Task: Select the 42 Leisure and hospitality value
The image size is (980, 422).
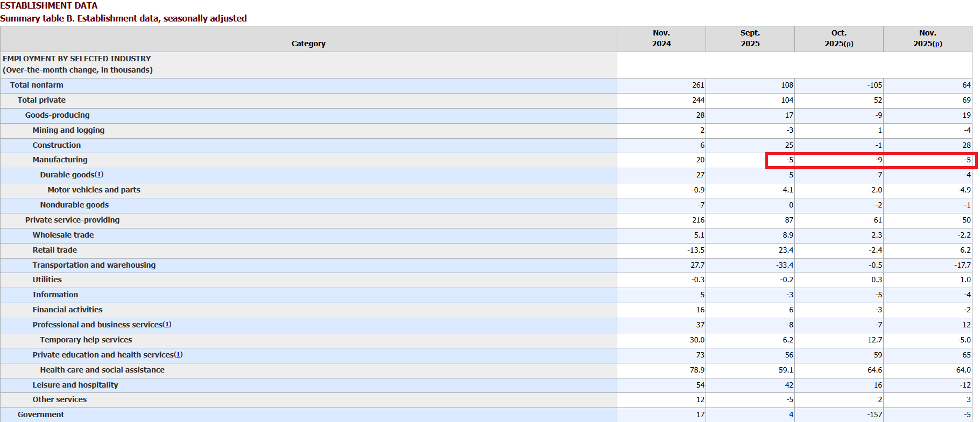Action: point(789,385)
